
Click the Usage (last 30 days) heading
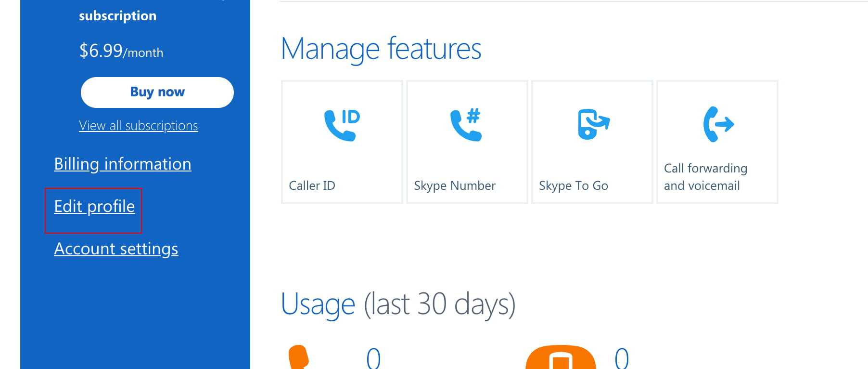coord(398,304)
